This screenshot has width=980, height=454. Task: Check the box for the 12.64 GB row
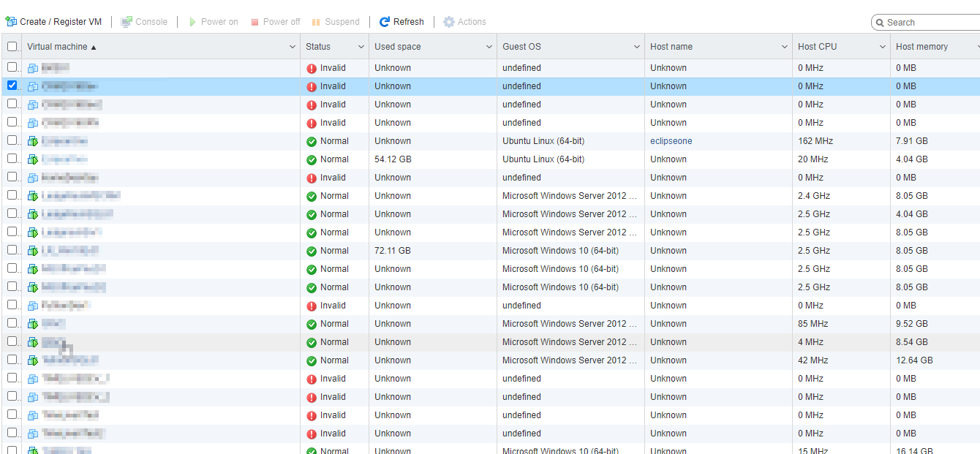[12, 360]
